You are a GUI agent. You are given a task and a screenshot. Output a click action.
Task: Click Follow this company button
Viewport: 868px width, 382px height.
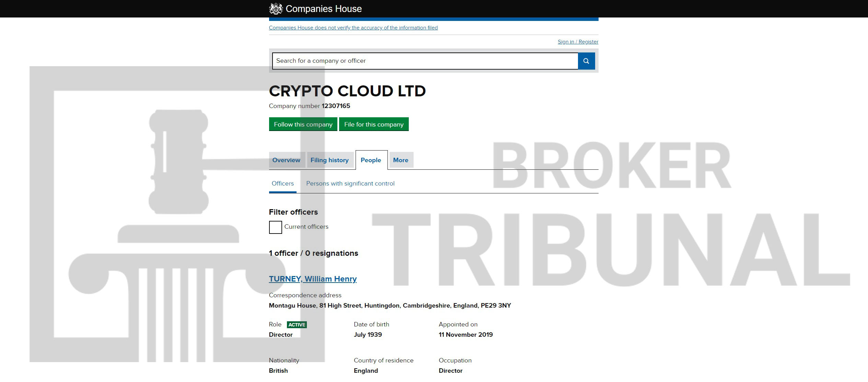click(x=303, y=124)
